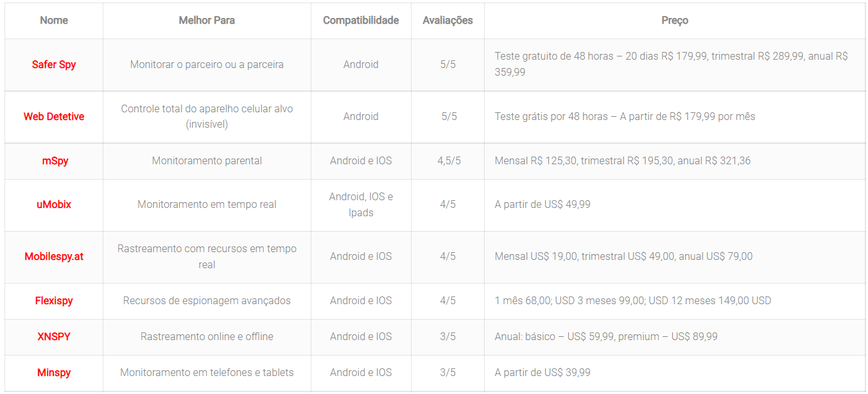Click the Monitoramento parental description cell
Viewport: 868px width, 394px height.
[x=207, y=161]
